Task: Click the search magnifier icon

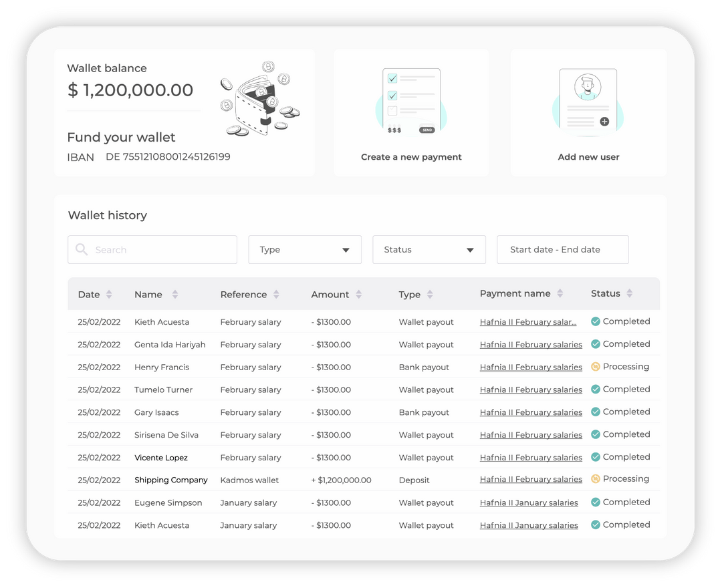Action: 82,249
